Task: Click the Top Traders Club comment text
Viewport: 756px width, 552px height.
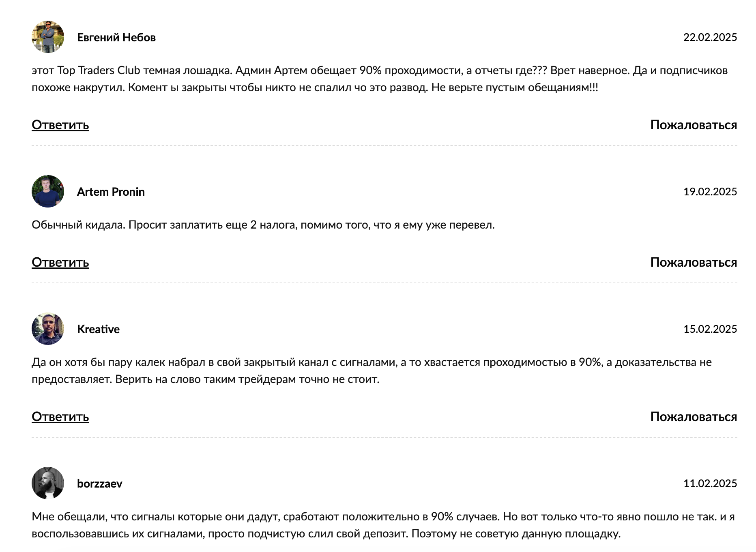Action: point(380,79)
